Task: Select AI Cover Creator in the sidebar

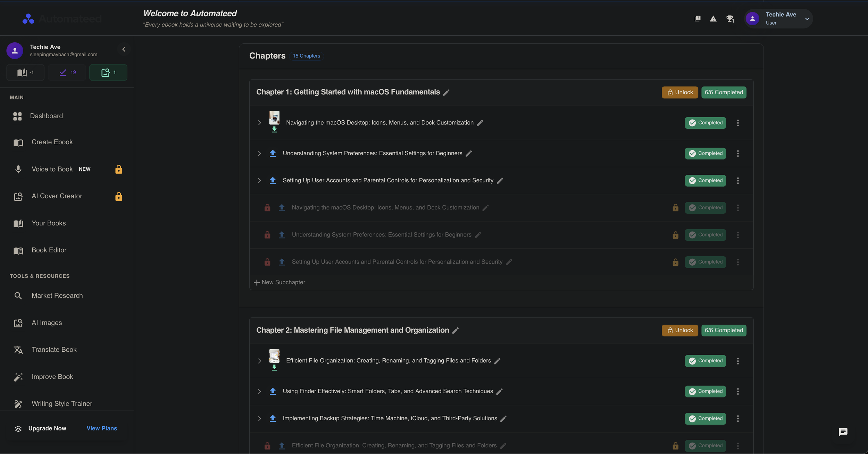Action: [x=57, y=196]
